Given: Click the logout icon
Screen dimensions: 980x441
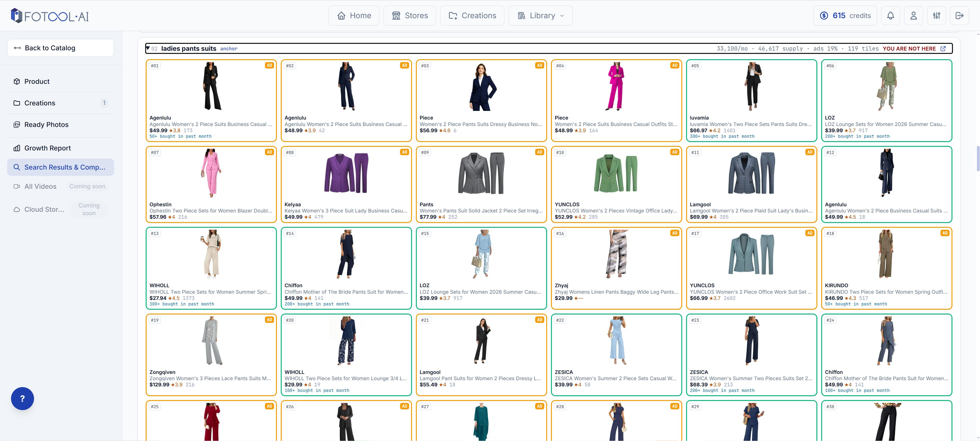Looking at the screenshot, I should [x=959, y=16].
